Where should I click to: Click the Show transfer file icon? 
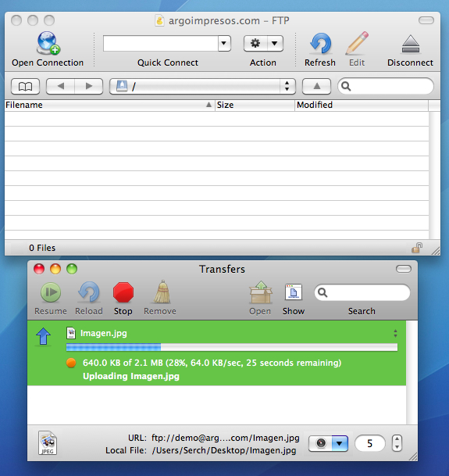(x=294, y=292)
